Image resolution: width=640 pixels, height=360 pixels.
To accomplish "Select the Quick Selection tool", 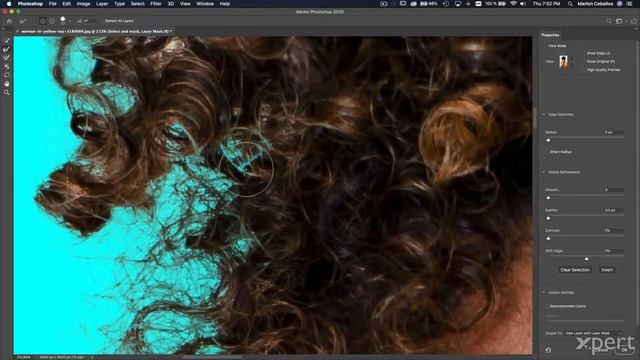I will pyautogui.click(x=7, y=40).
